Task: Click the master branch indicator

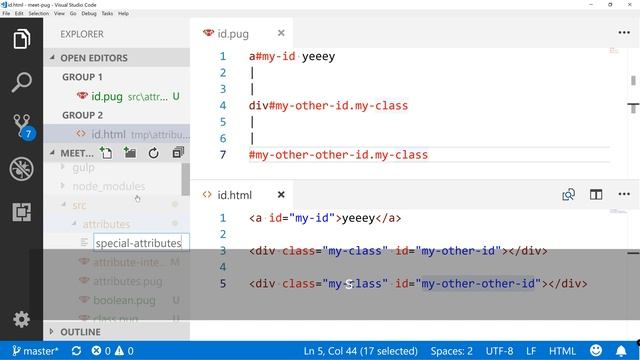Action: point(35,351)
